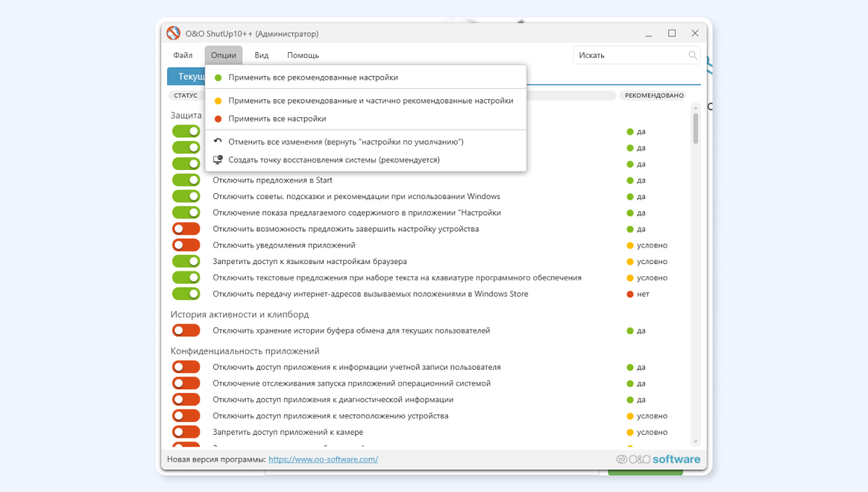
Task: Enable switch for Запретить доступ приложений к камере
Action: coord(186,432)
